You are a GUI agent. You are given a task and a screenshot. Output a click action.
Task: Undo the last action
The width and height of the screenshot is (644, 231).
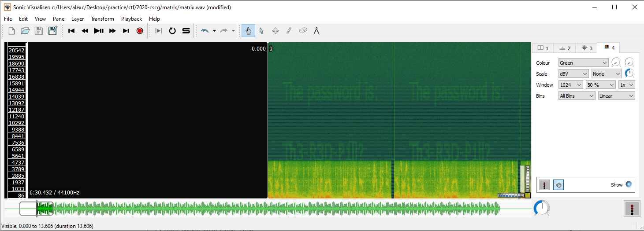[205, 31]
